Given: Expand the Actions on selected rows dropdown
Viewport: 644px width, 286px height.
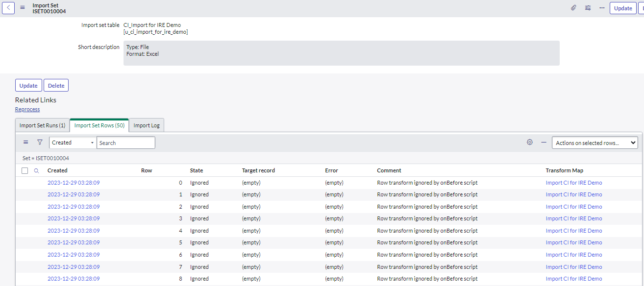Looking at the screenshot, I should [595, 143].
